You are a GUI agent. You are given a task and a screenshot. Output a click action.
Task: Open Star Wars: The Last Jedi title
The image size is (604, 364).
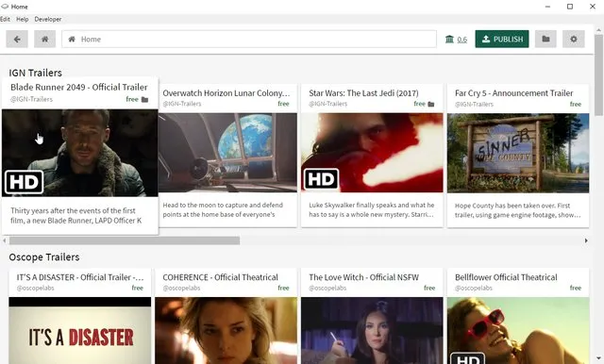pyautogui.click(x=363, y=93)
